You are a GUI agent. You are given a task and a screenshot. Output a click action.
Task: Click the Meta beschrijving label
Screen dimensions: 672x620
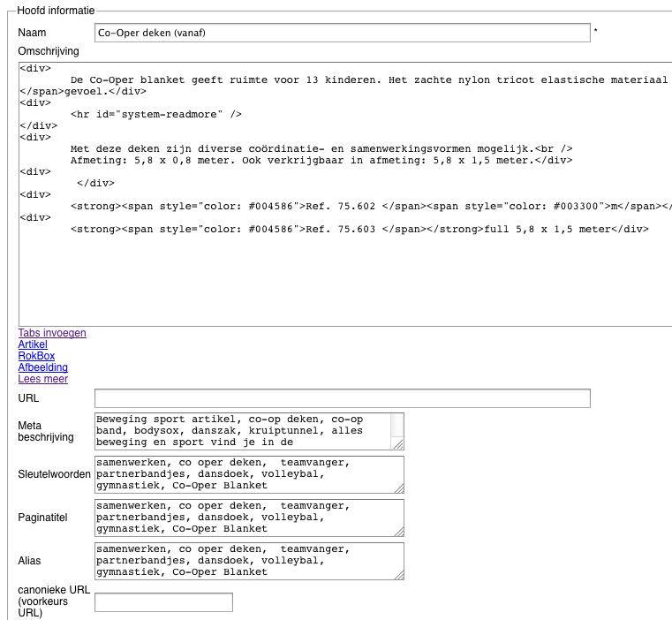coord(46,431)
